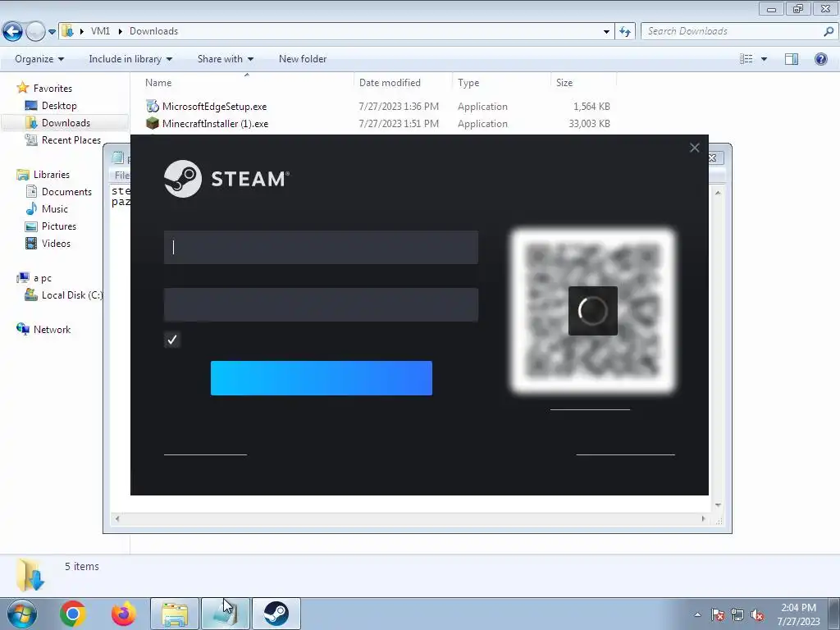Viewport: 840px width, 630px height.
Task: Open Downloads in navigation pane
Action: [66, 123]
